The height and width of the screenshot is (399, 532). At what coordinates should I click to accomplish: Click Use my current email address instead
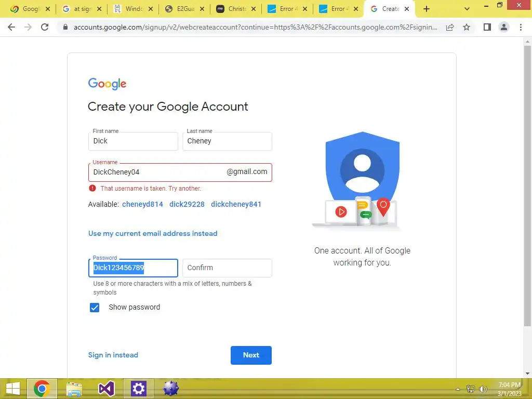[x=153, y=233]
